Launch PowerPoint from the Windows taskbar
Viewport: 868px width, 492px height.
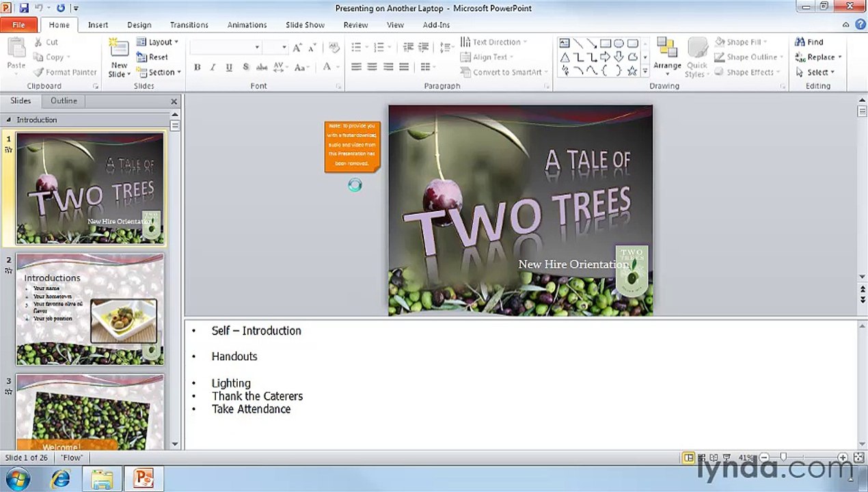click(143, 478)
